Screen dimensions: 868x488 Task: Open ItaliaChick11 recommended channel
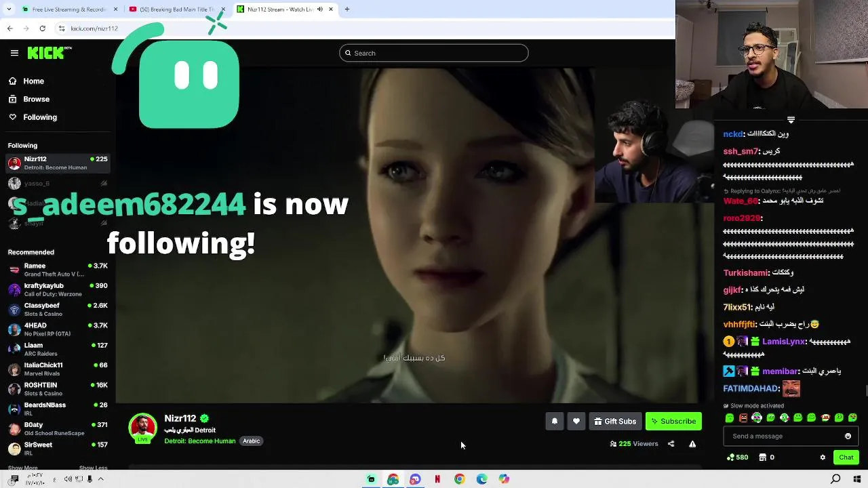pyautogui.click(x=58, y=369)
